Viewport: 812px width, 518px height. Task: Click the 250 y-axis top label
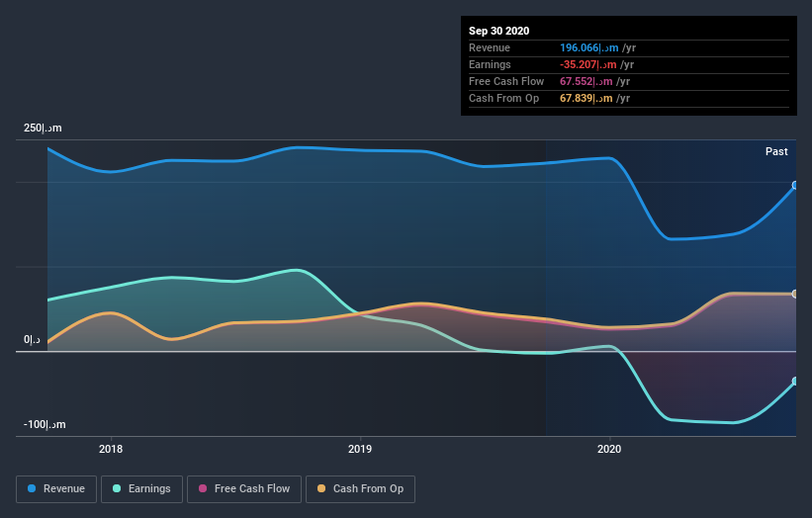43,128
